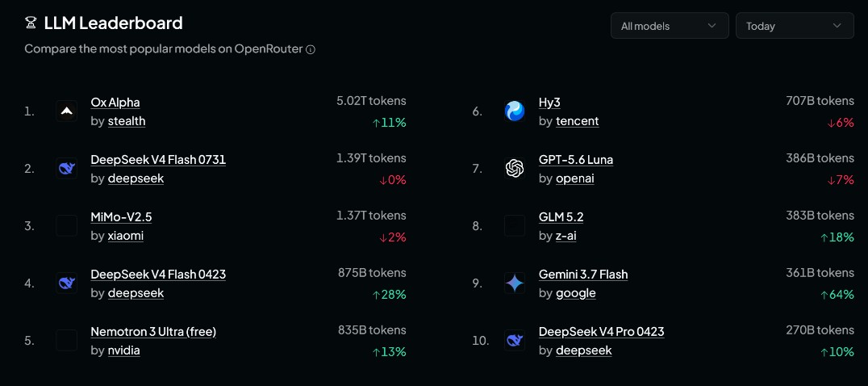This screenshot has width=868, height=386.
Task: Visit the xiaomi author link
Action: 126,236
